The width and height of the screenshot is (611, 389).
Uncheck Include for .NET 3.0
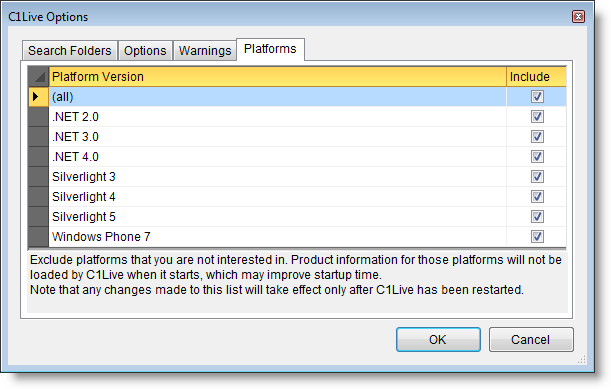(x=537, y=136)
